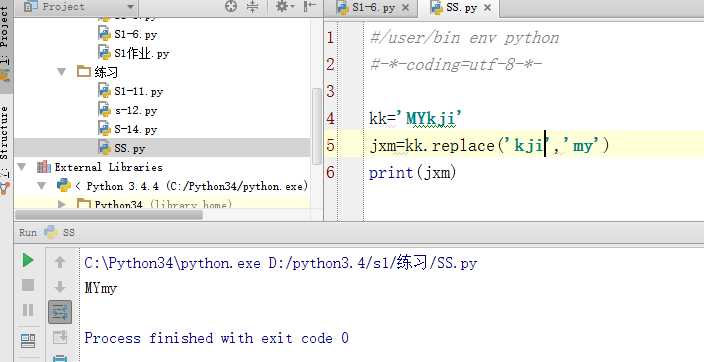Select SS.py in the project tree
The width and height of the screenshot is (704, 362).
[x=129, y=148]
